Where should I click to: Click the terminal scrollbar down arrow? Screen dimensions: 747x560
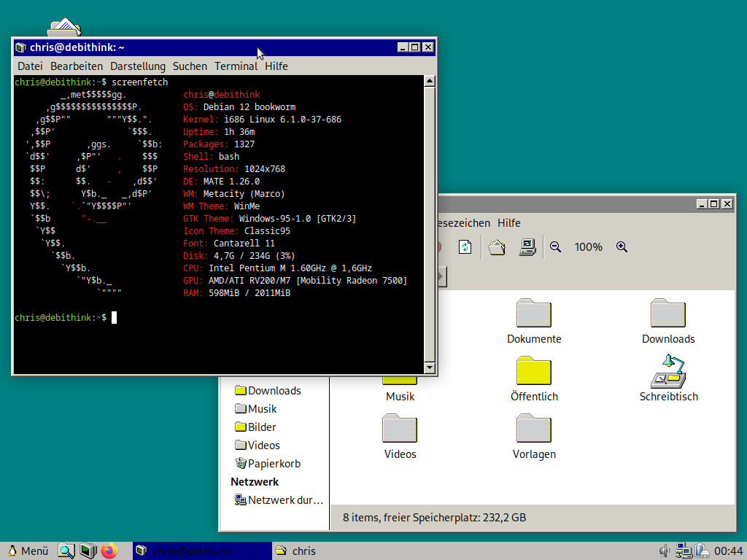[429, 367]
